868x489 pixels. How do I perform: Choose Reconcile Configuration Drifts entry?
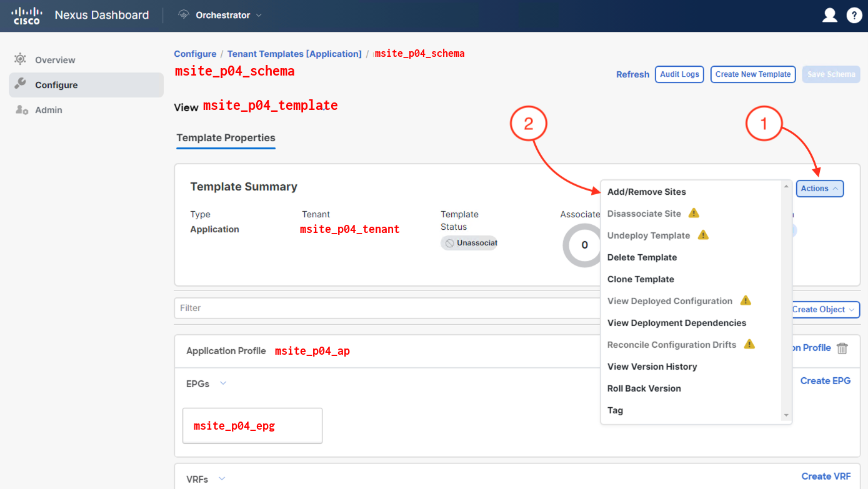click(x=672, y=345)
